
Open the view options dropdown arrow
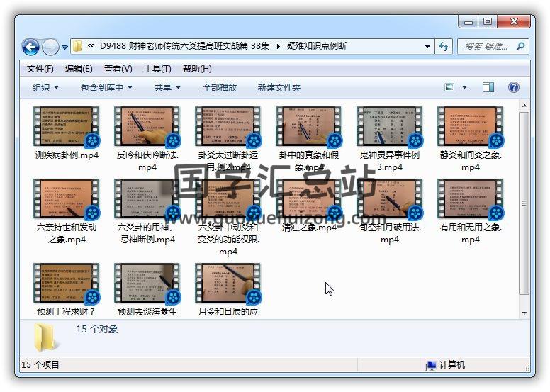tap(464, 87)
